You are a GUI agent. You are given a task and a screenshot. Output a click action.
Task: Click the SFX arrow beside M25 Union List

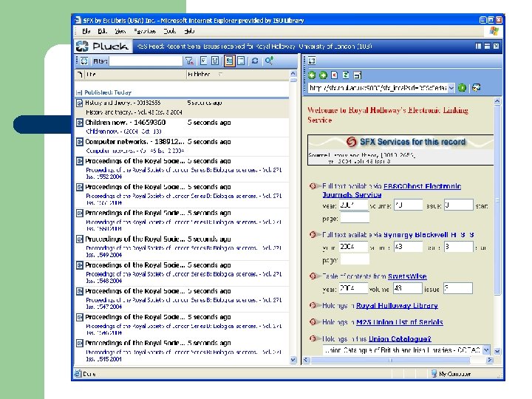point(314,321)
